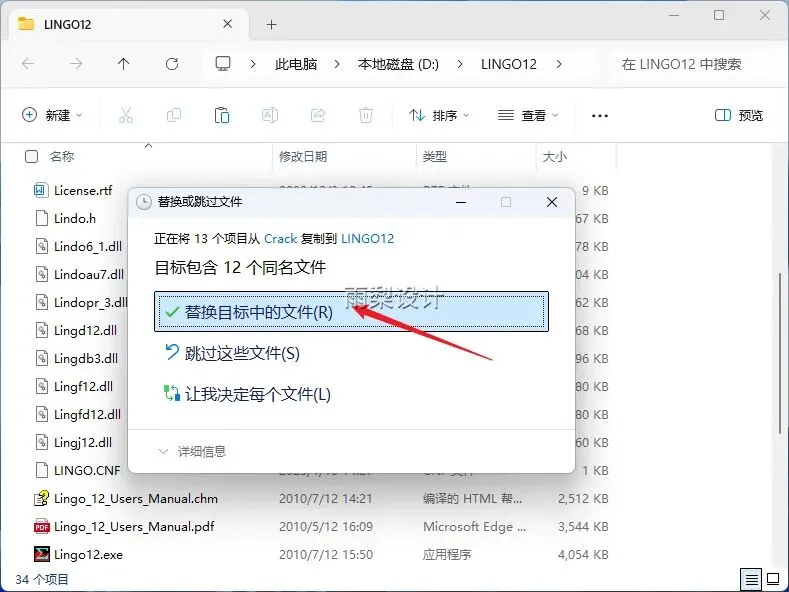Click the Crack source link in dialog
789x592 pixels.
281,239
